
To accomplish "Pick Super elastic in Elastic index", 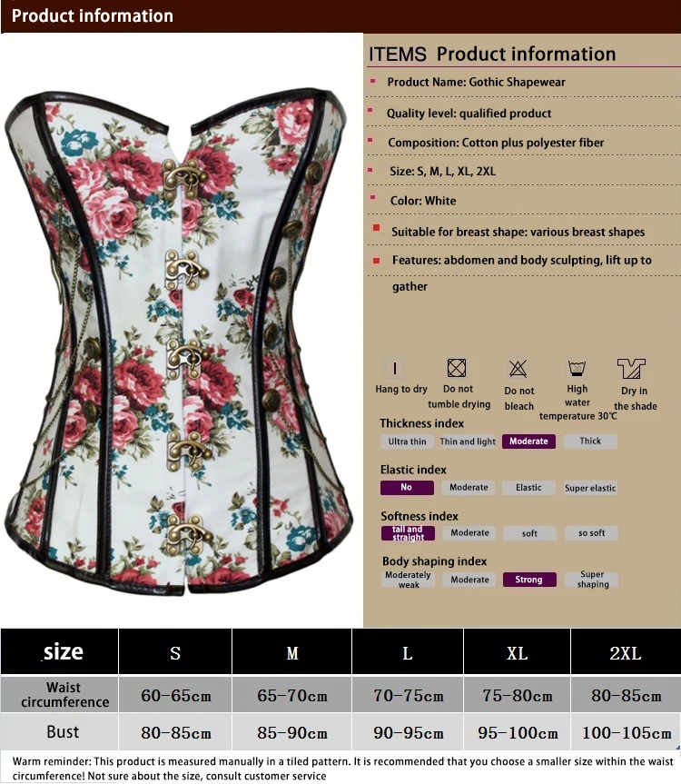I will (590, 488).
